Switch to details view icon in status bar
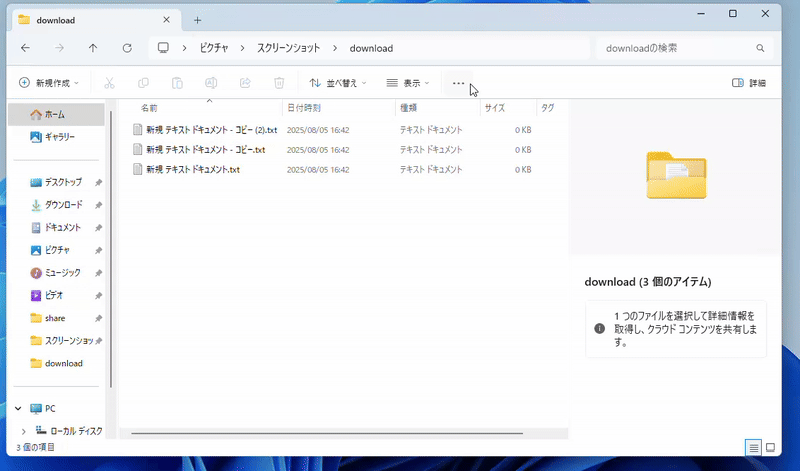Screen dimensions: 800x471 tap(753, 448)
